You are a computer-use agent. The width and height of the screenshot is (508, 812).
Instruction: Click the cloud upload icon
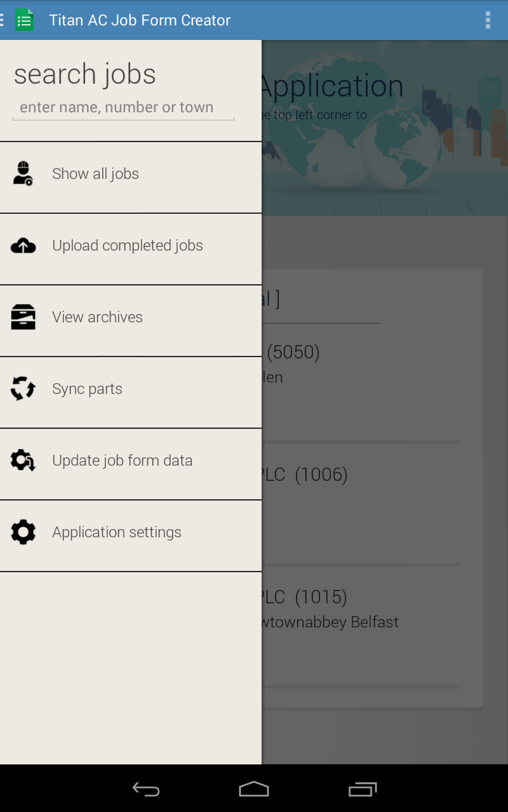point(23,246)
